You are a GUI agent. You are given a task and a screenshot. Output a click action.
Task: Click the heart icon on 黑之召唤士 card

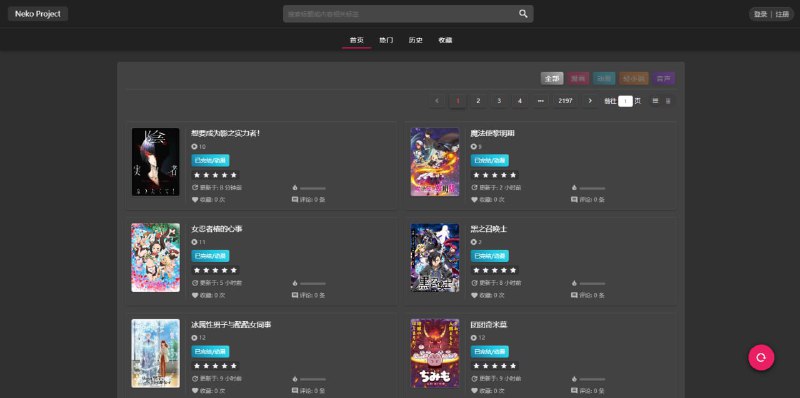pyautogui.click(x=474, y=295)
